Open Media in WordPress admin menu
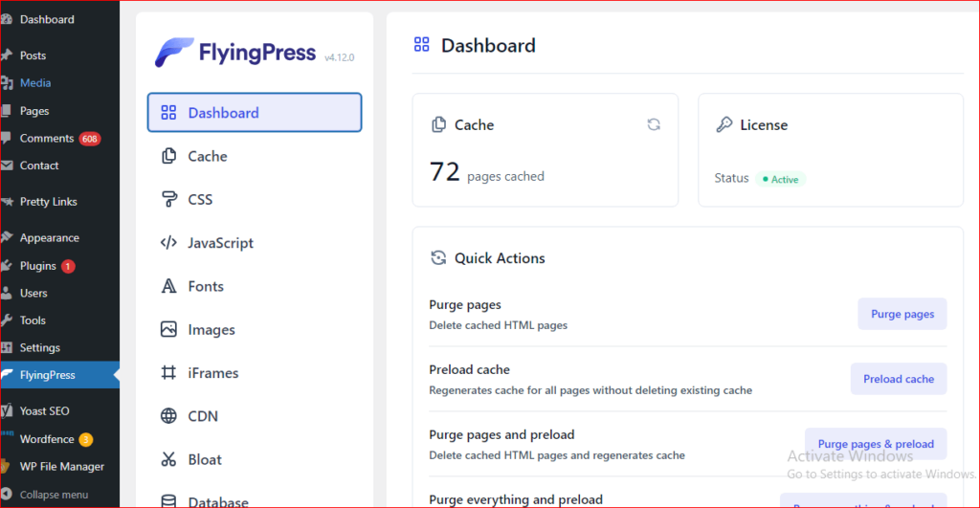Image resolution: width=980 pixels, height=508 pixels. tap(60, 82)
